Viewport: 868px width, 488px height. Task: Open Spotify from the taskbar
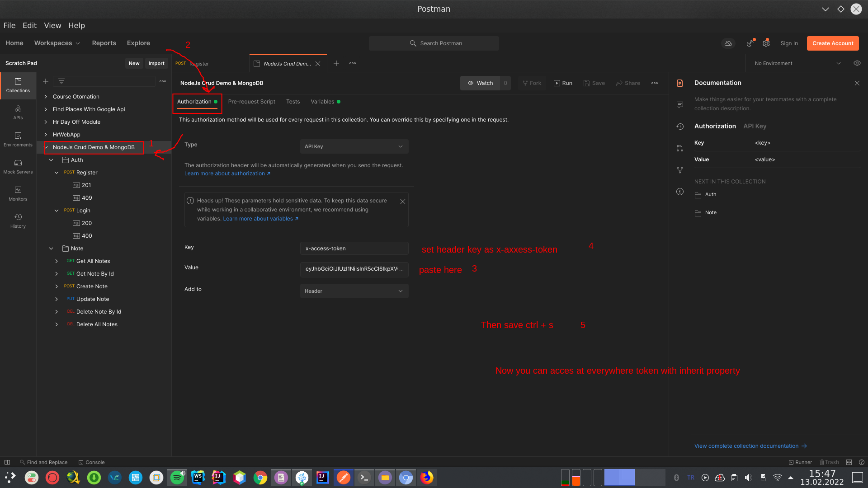[x=177, y=478]
